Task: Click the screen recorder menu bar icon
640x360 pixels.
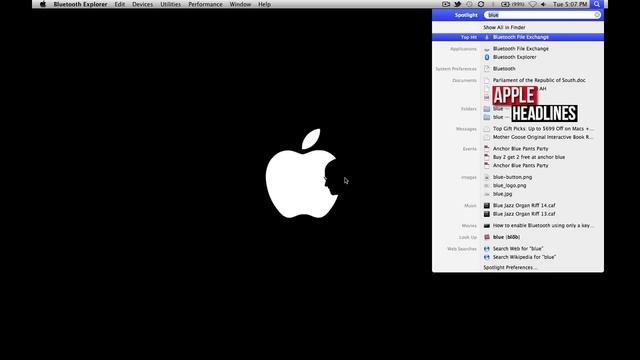Action: 446,4
